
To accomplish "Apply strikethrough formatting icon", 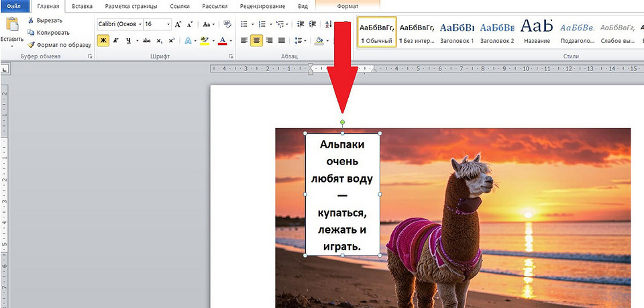I will tap(146, 40).
